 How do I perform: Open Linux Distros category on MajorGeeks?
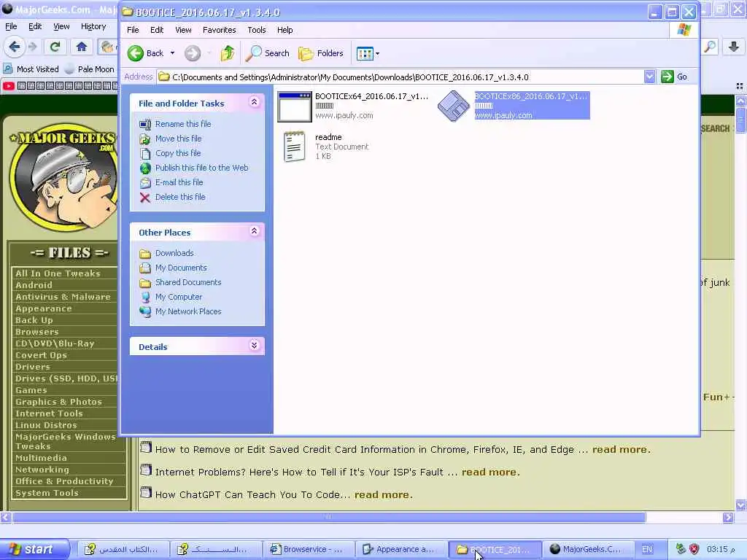tap(46, 425)
